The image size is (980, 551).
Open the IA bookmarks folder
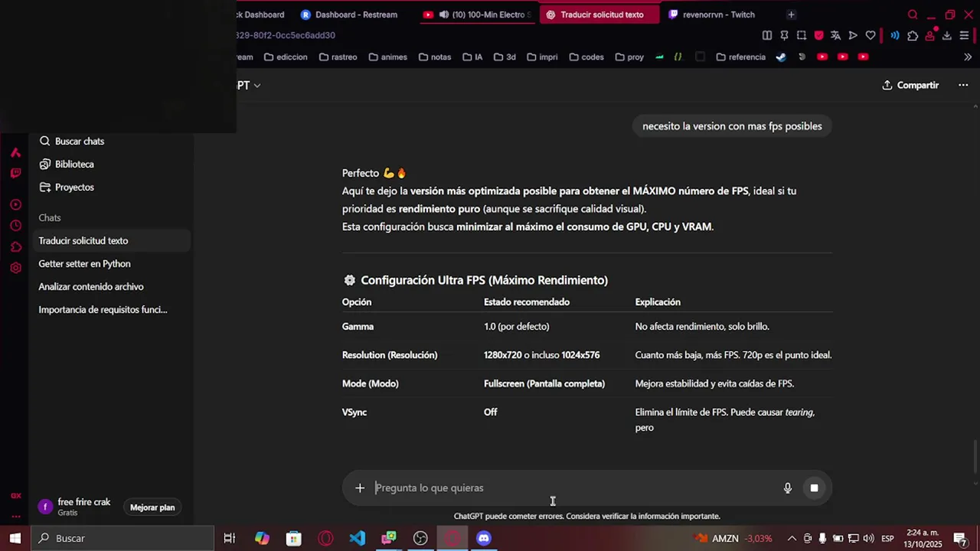[x=472, y=57]
